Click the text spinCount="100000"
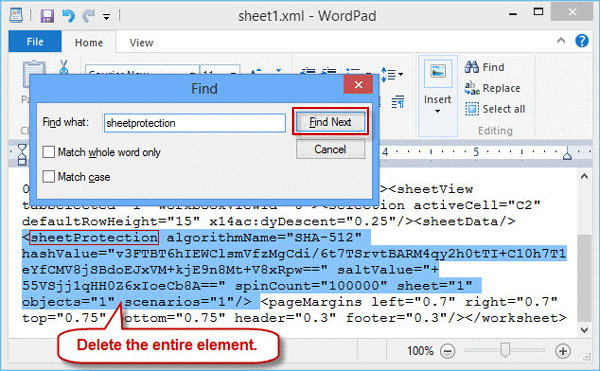Screen dimensions: 600x371 311,286
